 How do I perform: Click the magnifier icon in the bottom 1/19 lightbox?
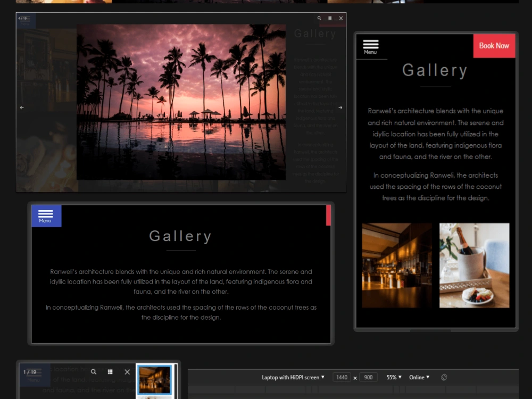(x=94, y=372)
